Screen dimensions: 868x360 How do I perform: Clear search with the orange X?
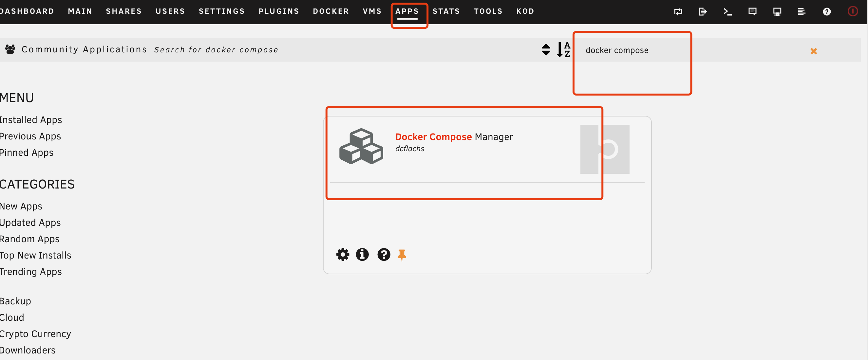[813, 51]
